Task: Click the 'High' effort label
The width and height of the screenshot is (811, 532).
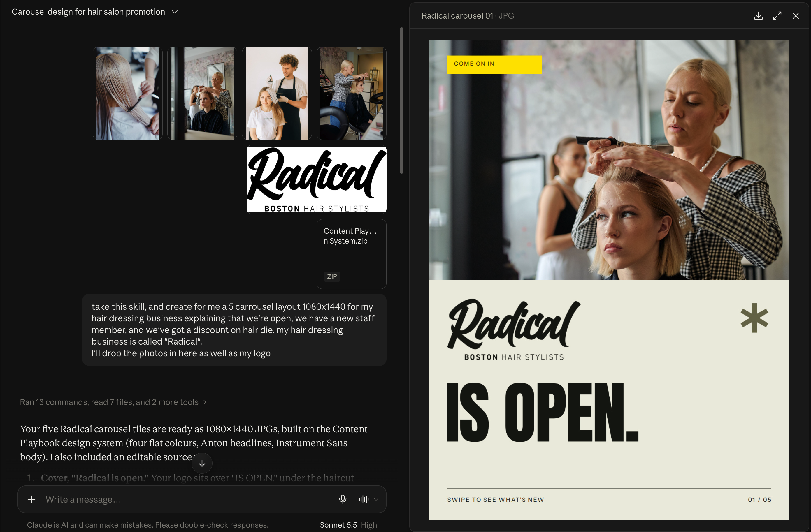Action: pos(369,525)
